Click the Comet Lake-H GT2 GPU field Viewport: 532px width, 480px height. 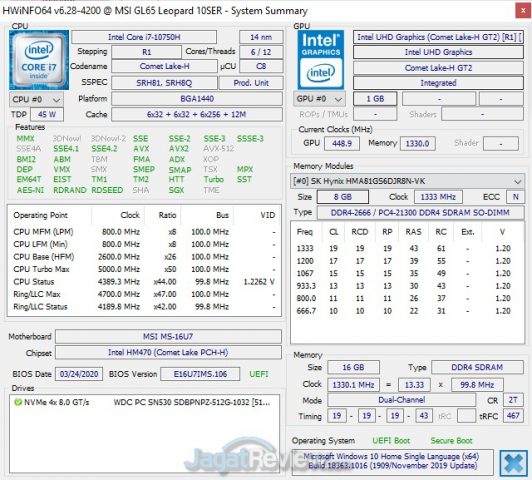438,68
